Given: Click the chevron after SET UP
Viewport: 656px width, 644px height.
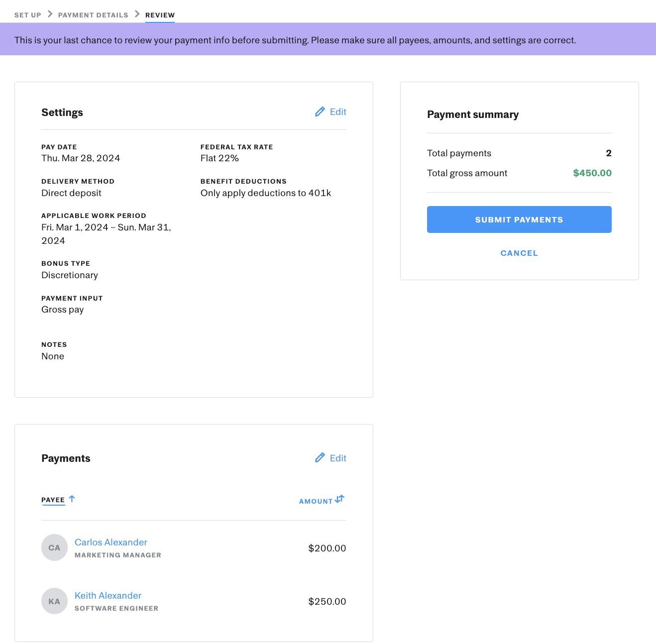Looking at the screenshot, I should (50, 14).
